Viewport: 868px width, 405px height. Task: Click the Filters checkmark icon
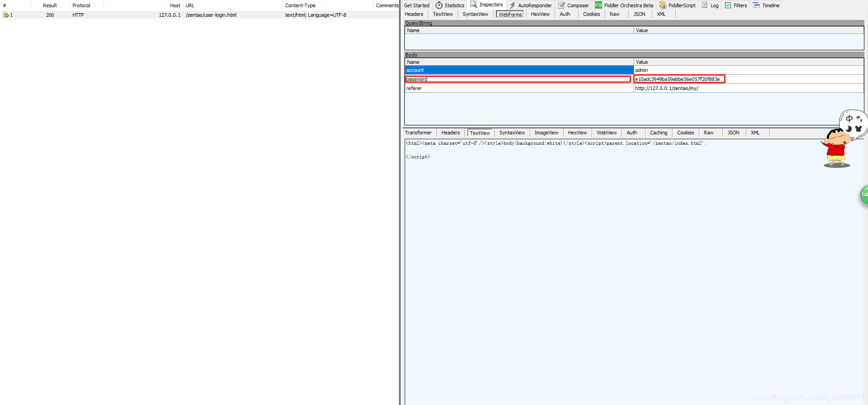pos(728,5)
